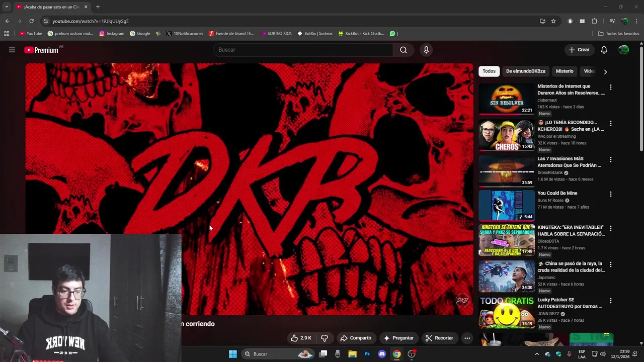Open Chrome media controls icon
The height and width of the screenshot is (362, 644).
point(612,21)
